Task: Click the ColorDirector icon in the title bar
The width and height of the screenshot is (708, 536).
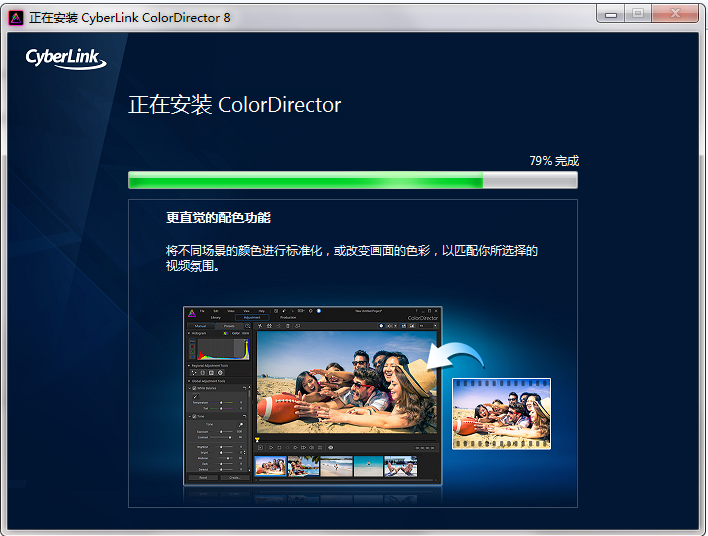Action: [x=16, y=18]
